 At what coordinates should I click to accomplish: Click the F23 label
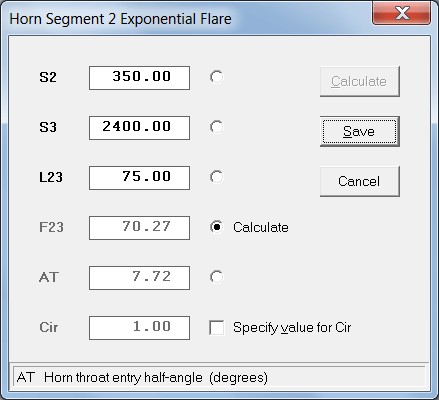point(51,227)
